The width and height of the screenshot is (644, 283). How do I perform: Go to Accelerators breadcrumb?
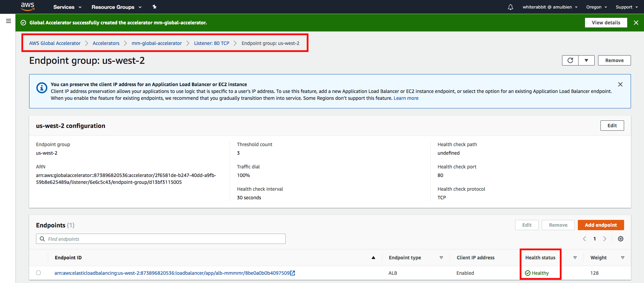106,43
